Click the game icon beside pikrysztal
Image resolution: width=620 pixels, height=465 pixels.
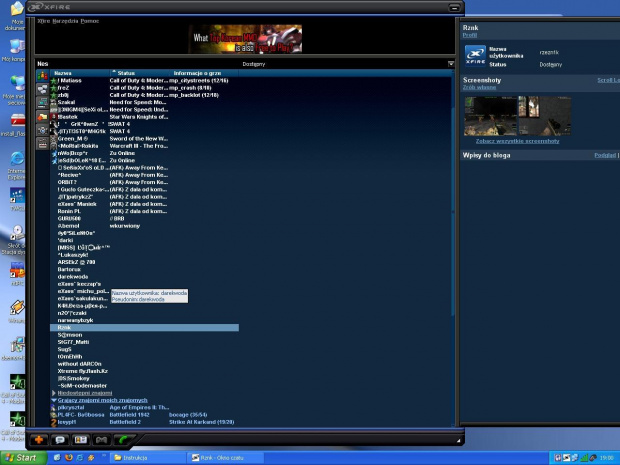54,407
